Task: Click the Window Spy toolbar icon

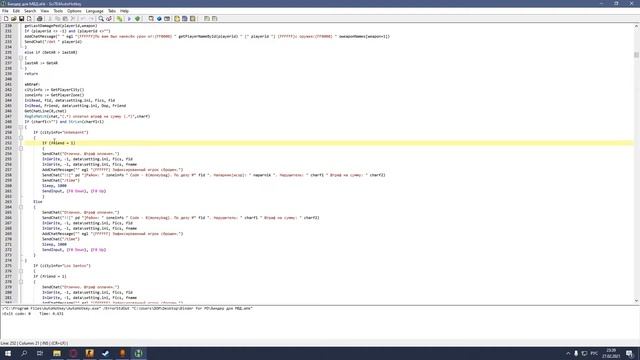Action: (x=151, y=18)
